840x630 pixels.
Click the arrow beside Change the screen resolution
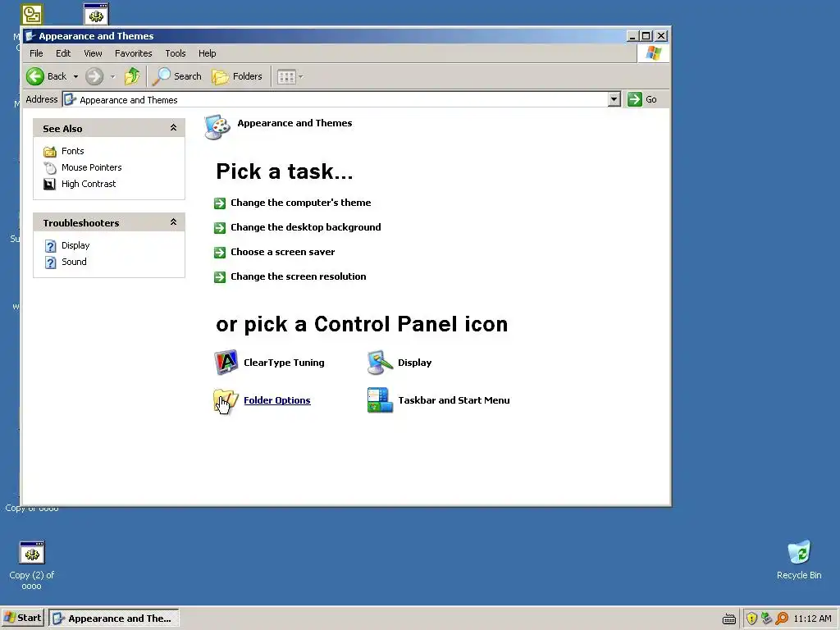(220, 277)
